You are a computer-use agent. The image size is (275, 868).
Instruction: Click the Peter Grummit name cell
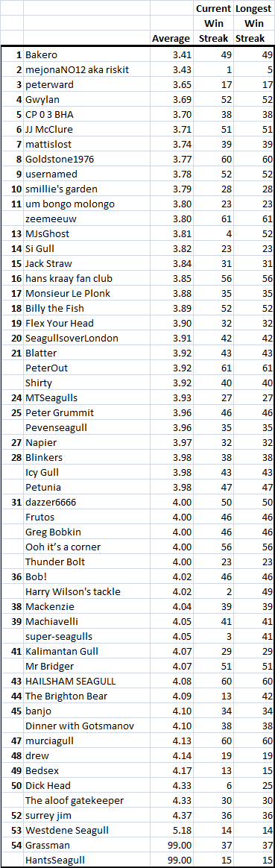pos(86,412)
